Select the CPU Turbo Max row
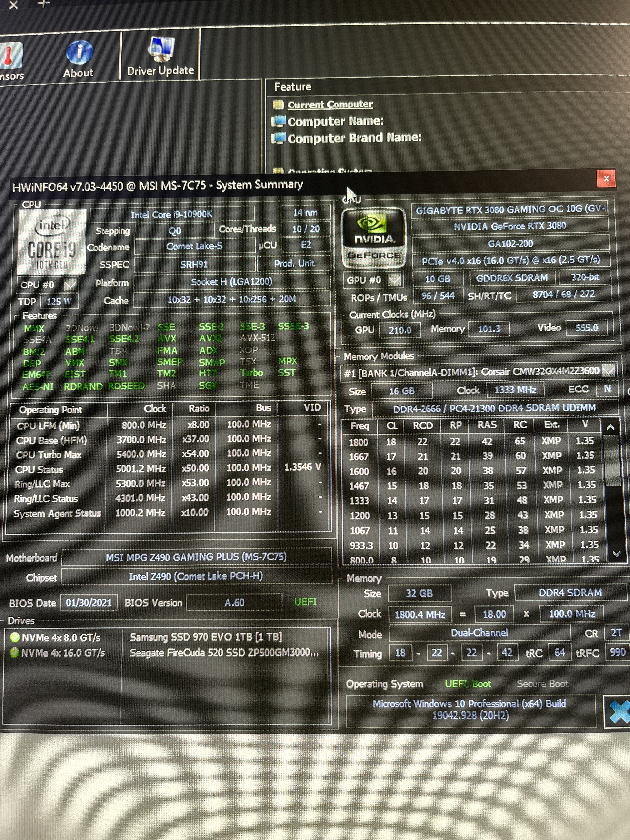Viewport: 630px width, 840px height. tap(49, 455)
